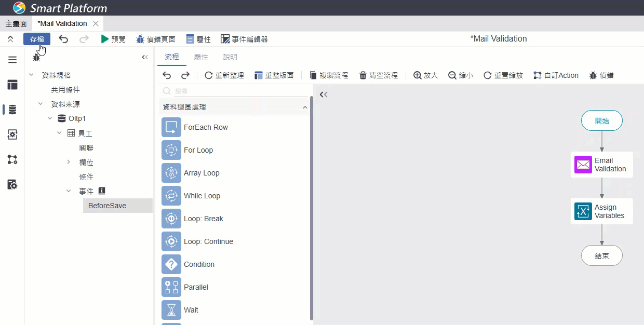Click the Email Validation node icon
The image size is (644, 325).
coord(583,165)
